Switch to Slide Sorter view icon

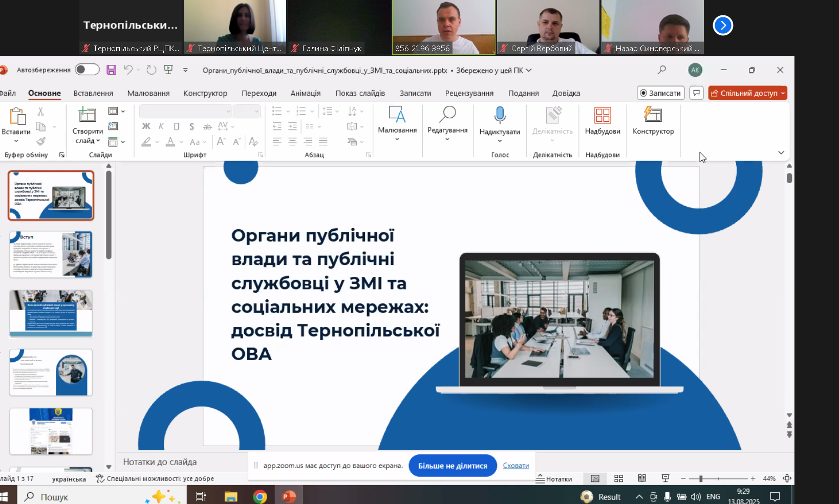coord(618,478)
